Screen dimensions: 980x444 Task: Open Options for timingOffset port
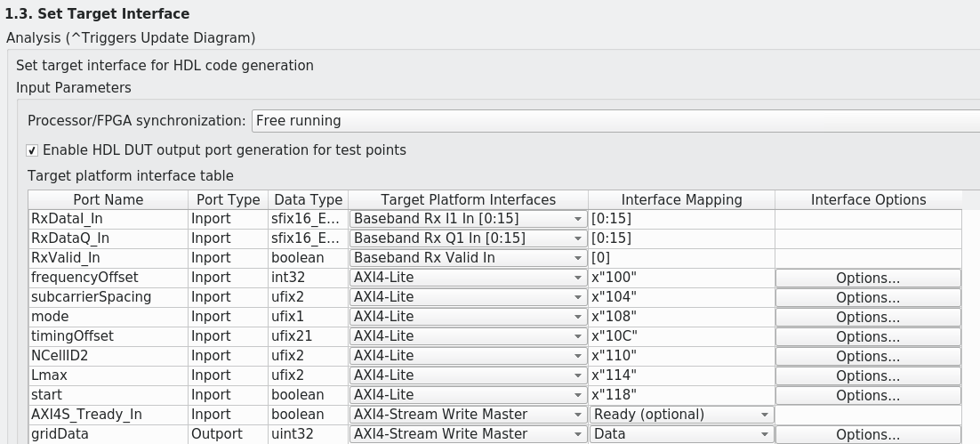[867, 336]
